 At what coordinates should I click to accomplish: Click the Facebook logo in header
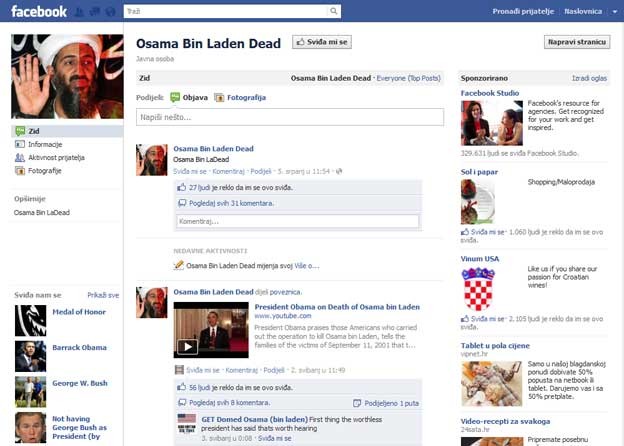pos(39,11)
